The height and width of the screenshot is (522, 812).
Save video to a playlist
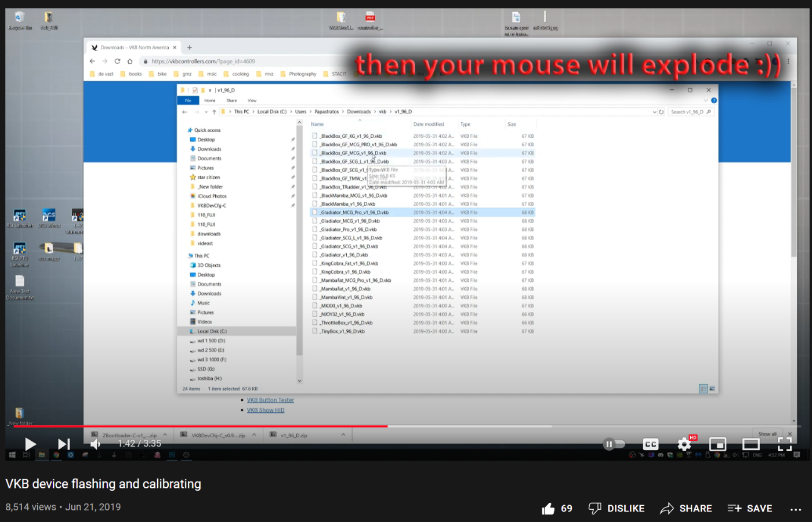[x=750, y=509]
